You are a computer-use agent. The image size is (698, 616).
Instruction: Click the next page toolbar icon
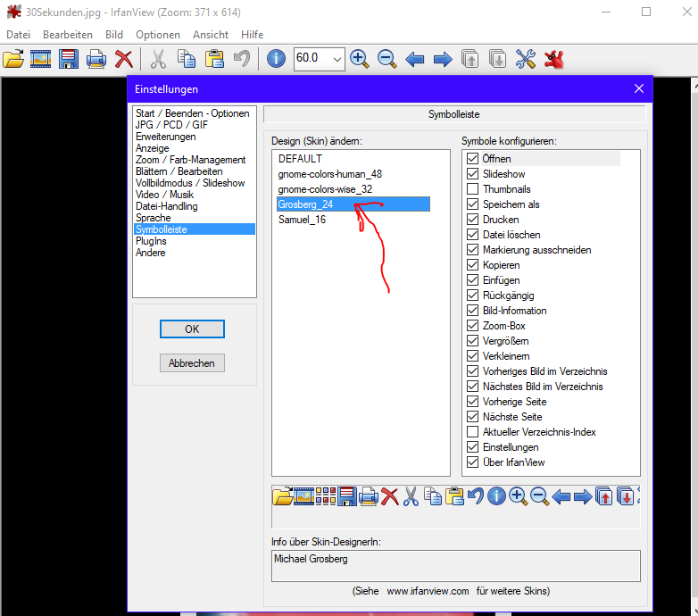click(x=498, y=59)
